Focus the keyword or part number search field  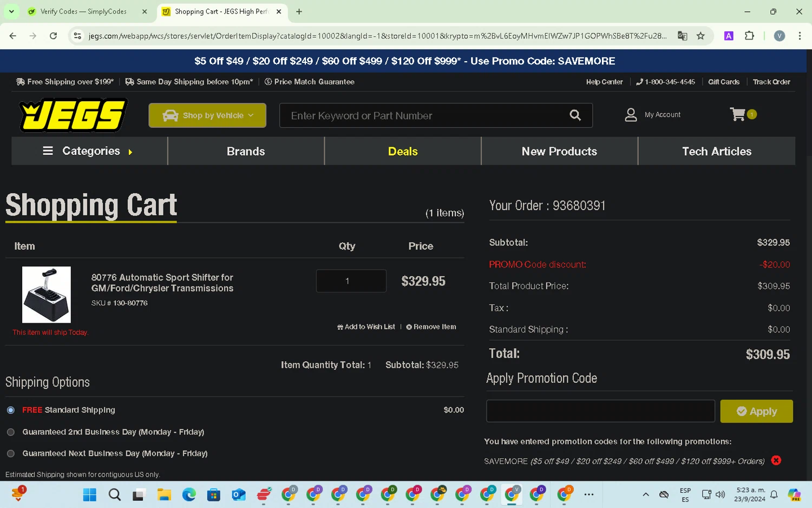pyautogui.click(x=425, y=115)
